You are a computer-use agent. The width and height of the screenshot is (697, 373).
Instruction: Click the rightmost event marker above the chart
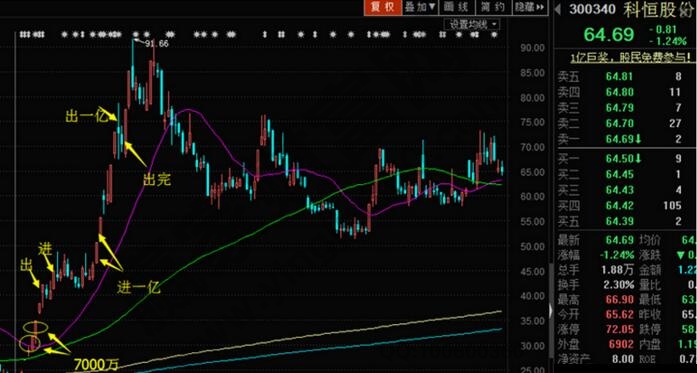494,34
